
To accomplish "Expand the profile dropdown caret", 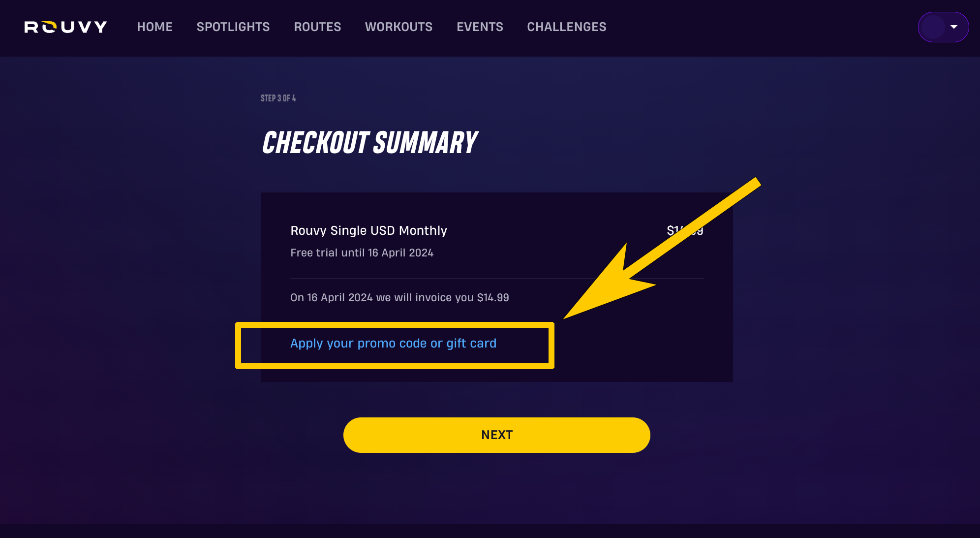I will tap(954, 27).
